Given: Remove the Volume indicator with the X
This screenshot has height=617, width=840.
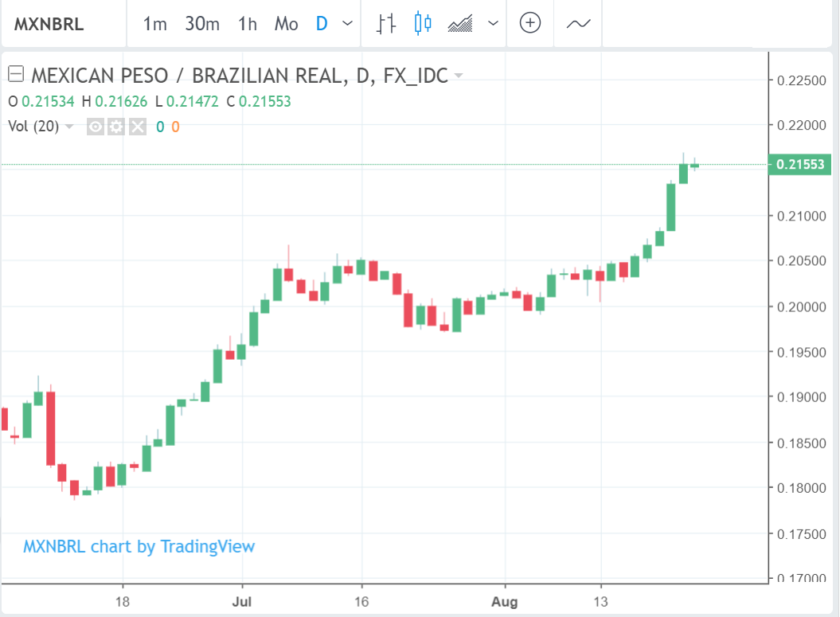Looking at the screenshot, I should pos(138,127).
